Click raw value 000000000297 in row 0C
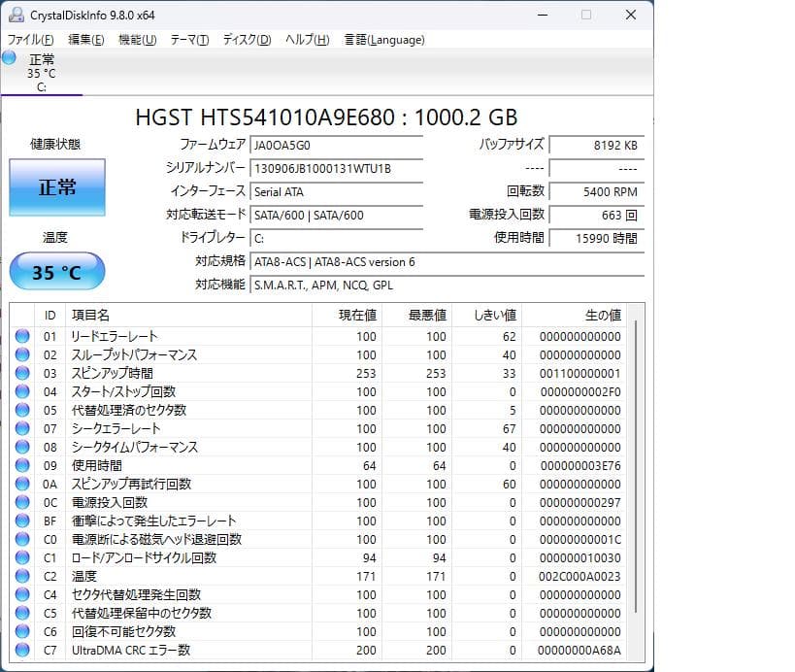Image resolution: width=795 pixels, height=672 pixels. [x=580, y=503]
